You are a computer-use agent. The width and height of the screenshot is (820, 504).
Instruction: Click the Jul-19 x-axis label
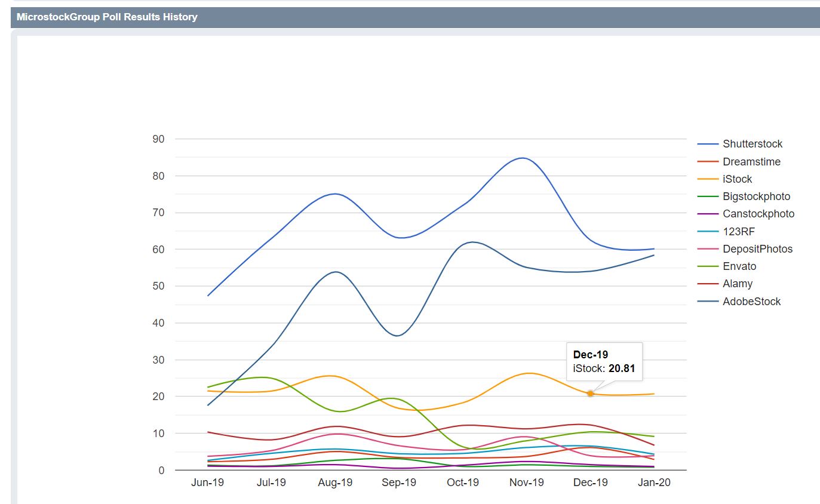click(x=272, y=483)
